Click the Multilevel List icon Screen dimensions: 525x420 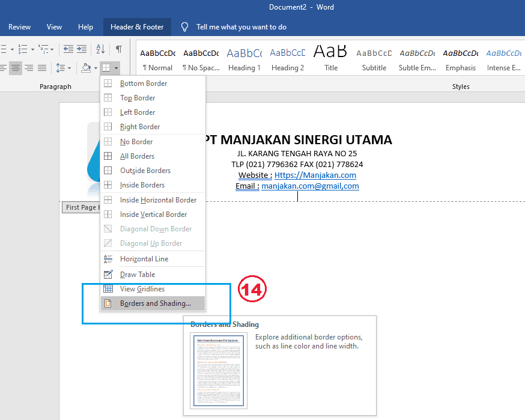pos(43,49)
